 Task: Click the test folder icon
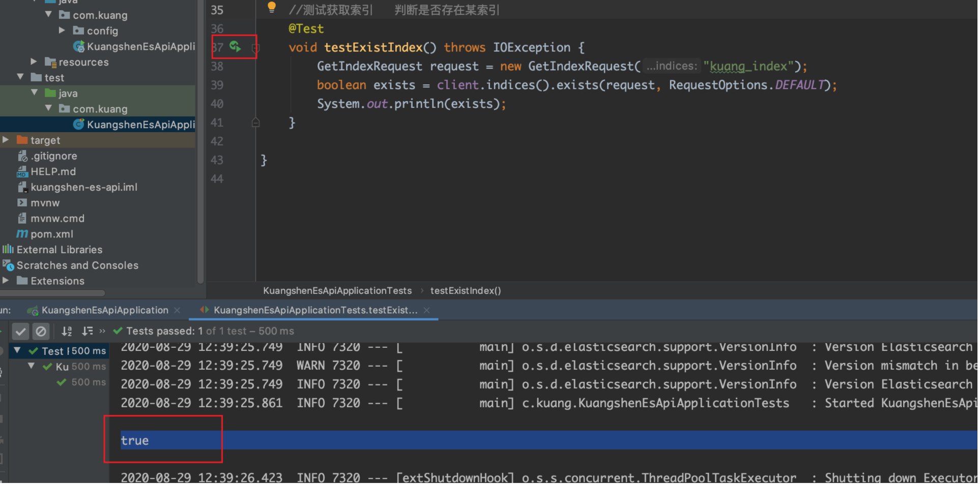point(36,77)
